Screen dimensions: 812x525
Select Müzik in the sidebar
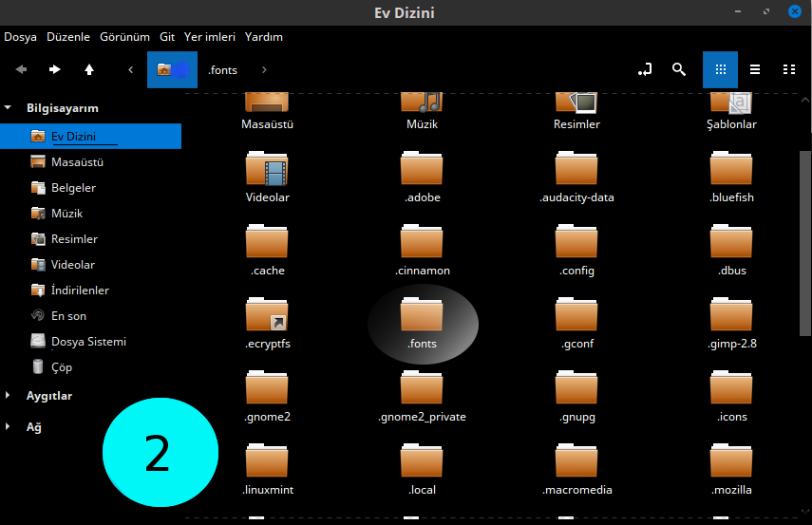90,214
